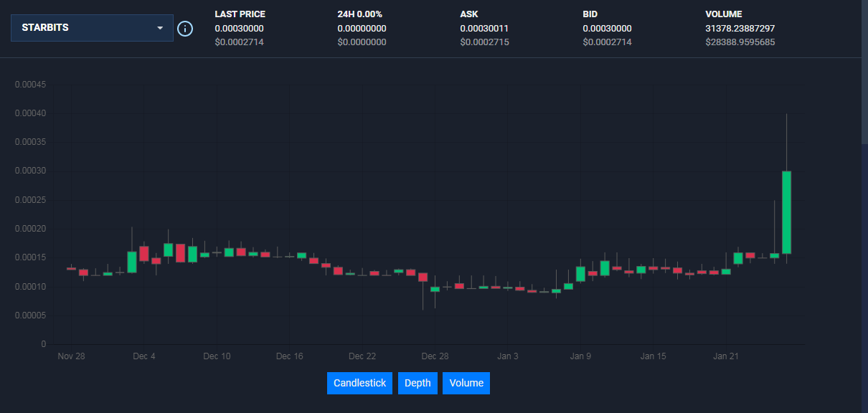Click the BID price 0.00030000
The height and width of the screenshot is (413, 868).
pos(607,28)
